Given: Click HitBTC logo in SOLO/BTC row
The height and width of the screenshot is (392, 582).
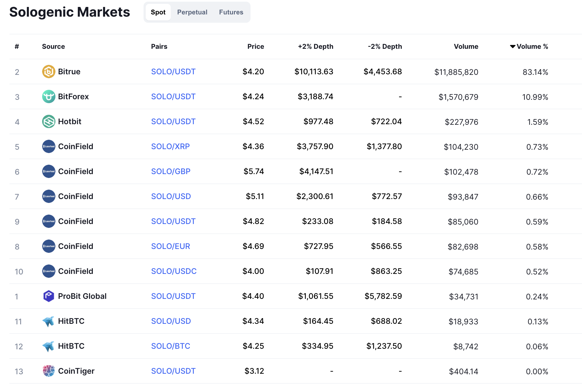Looking at the screenshot, I should coord(48,346).
